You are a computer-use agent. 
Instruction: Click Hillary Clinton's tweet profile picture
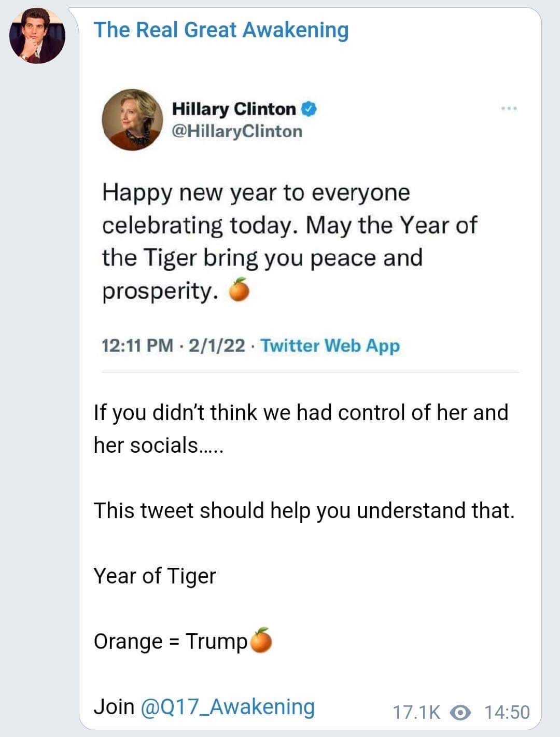point(132,120)
